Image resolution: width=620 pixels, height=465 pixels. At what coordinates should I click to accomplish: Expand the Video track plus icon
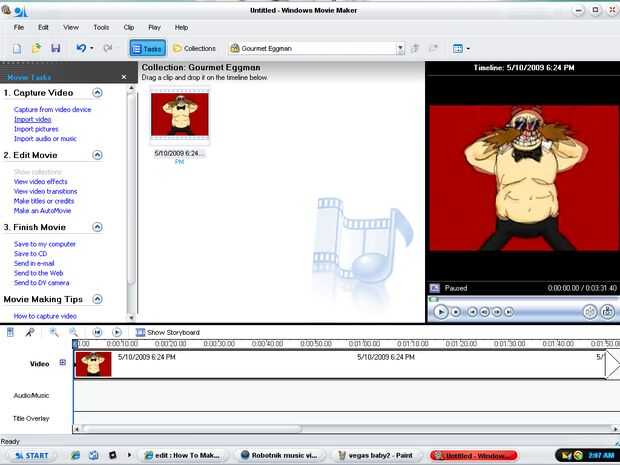click(62, 362)
